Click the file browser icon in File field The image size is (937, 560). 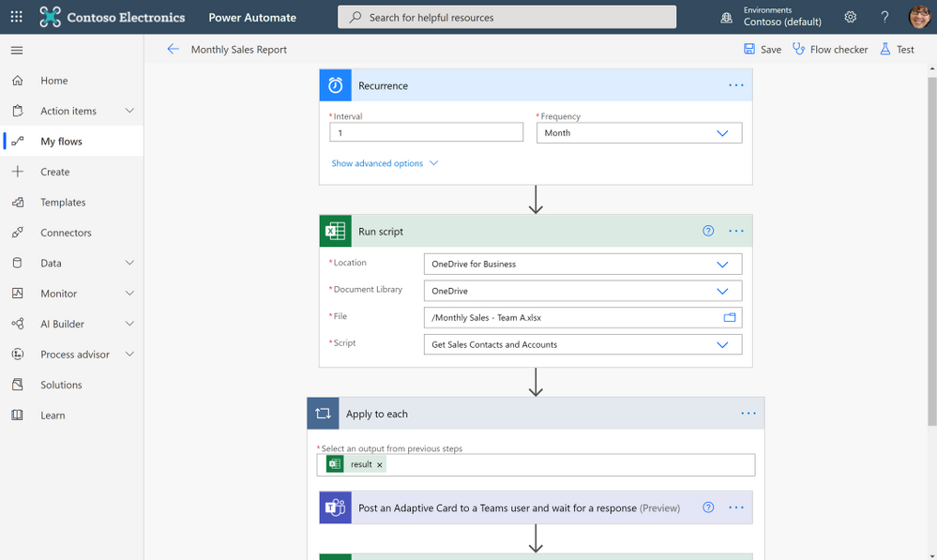[729, 317]
